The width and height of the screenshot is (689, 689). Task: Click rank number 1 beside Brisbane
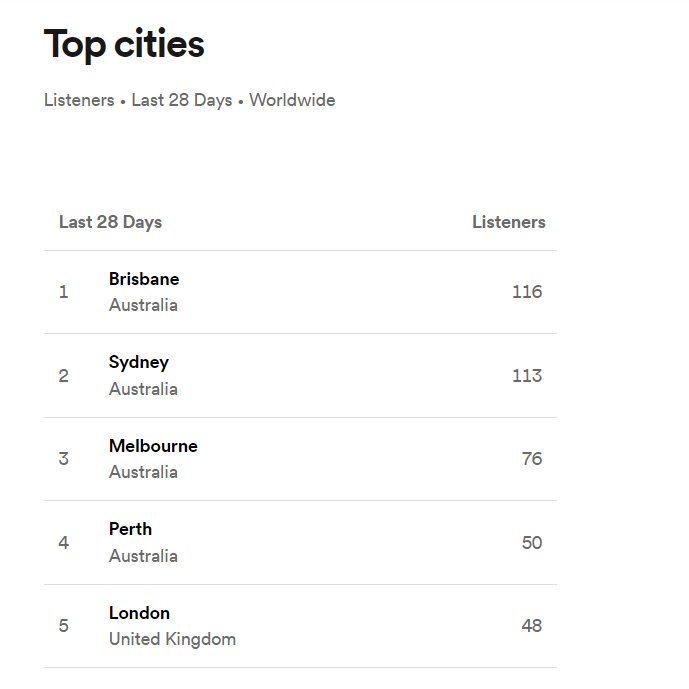[64, 292]
